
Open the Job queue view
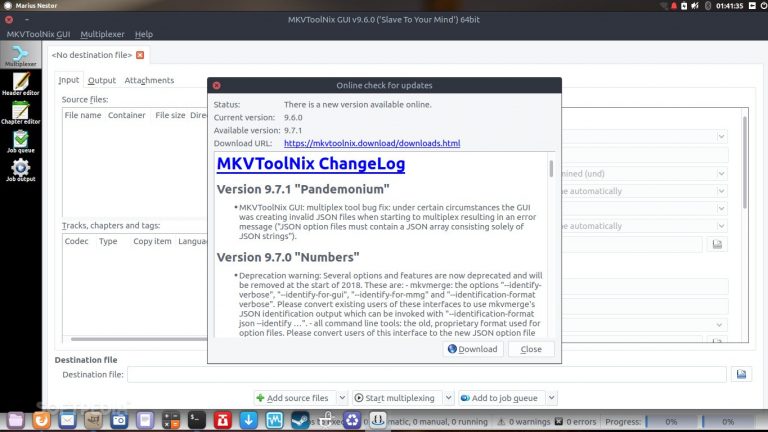(x=21, y=142)
